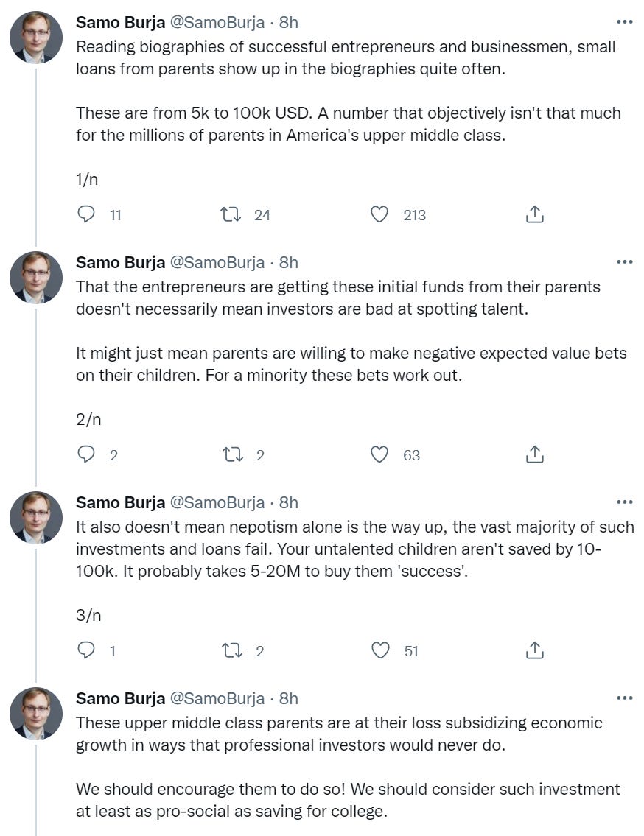Retweet the 3/n tweet about nepotism
Image resolution: width=644 pixels, height=836 pixels.
pyautogui.click(x=232, y=650)
